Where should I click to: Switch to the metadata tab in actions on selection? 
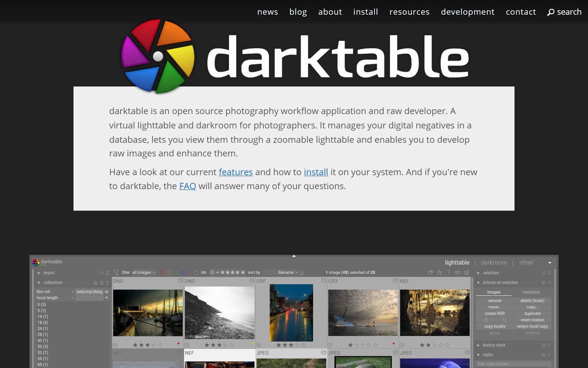531,292
